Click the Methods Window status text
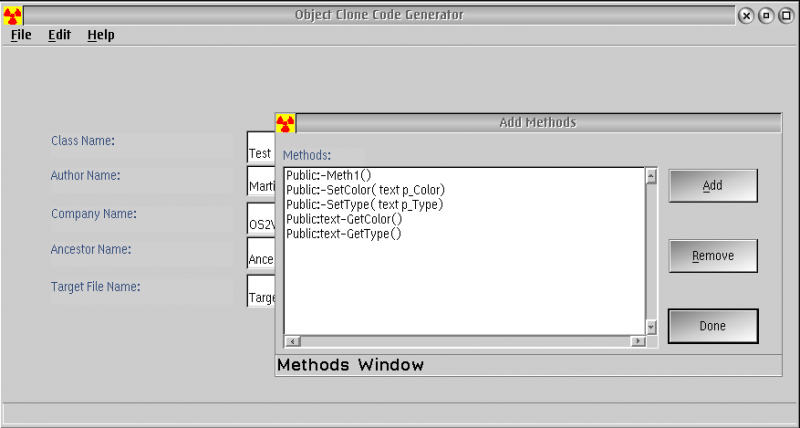The height and width of the screenshot is (428, 800). tap(350, 365)
